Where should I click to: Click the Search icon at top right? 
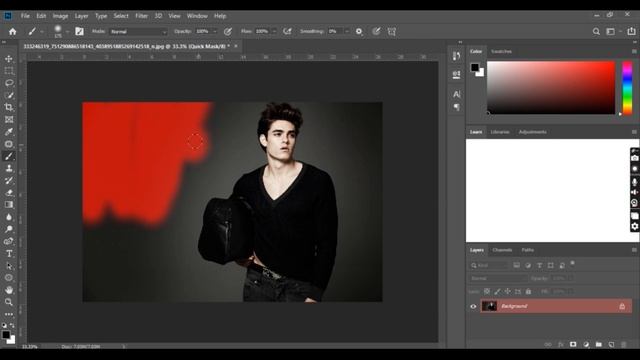coord(596,31)
